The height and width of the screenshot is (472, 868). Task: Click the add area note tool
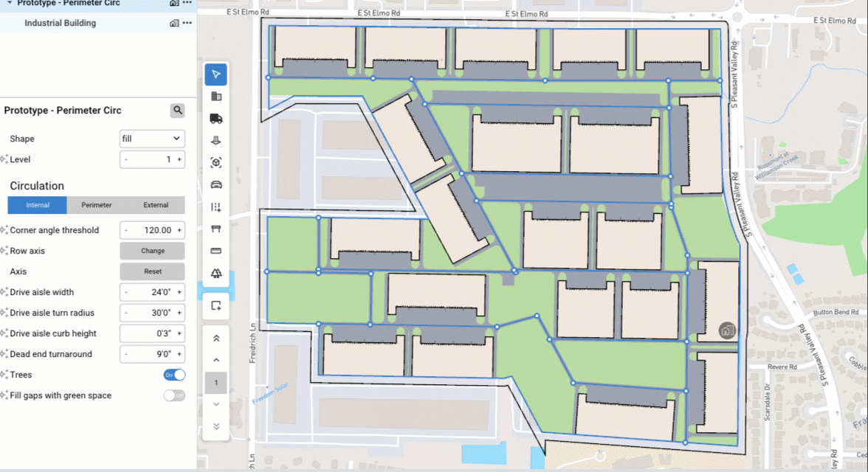click(x=216, y=305)
